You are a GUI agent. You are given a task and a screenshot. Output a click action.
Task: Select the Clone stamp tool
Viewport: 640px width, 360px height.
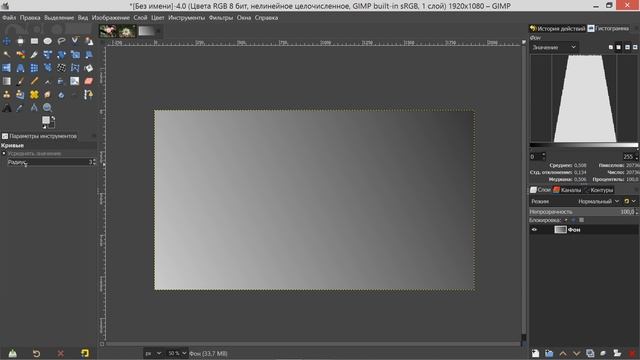coord(7,95)
